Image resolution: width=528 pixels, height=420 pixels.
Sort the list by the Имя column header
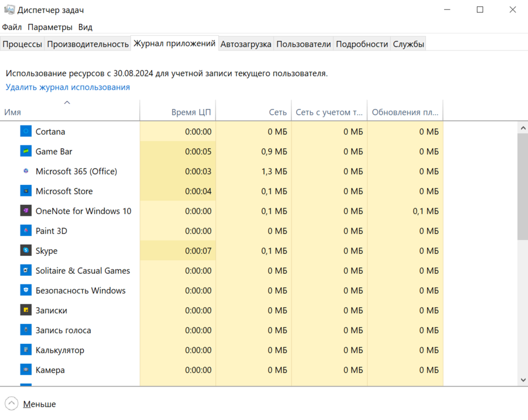click(12, 112)
